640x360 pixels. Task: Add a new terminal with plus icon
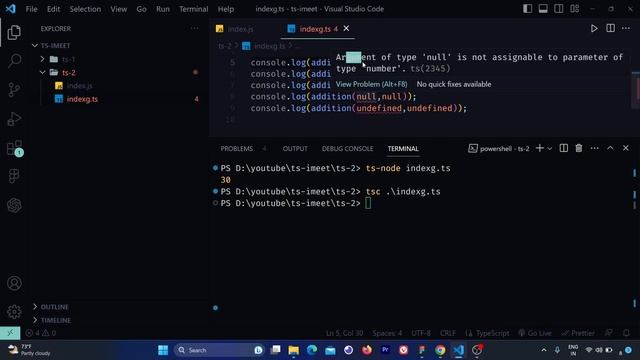[540, 148]
